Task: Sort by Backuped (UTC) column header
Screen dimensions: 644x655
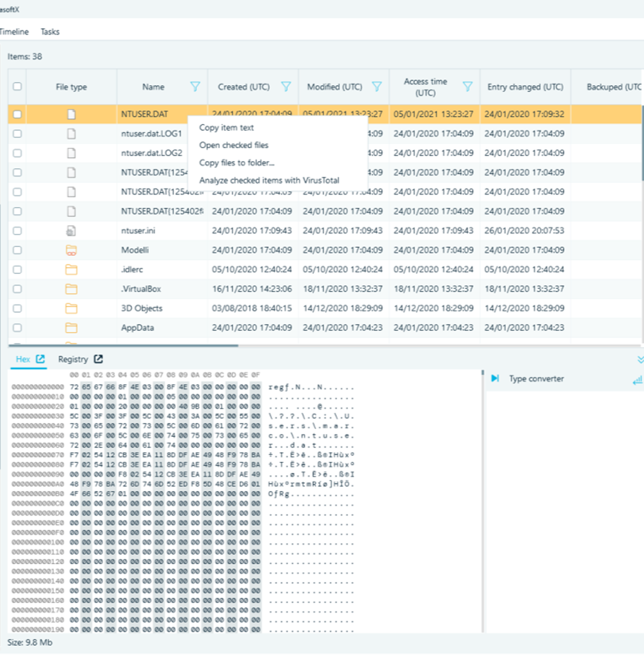Action: coord(614,87)
